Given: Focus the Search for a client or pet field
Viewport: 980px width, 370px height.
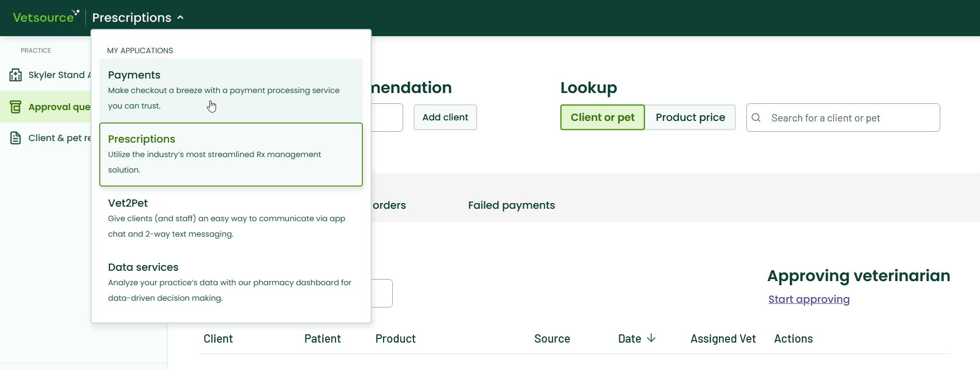Looking at the screenshot, I should tap(843, 118).
